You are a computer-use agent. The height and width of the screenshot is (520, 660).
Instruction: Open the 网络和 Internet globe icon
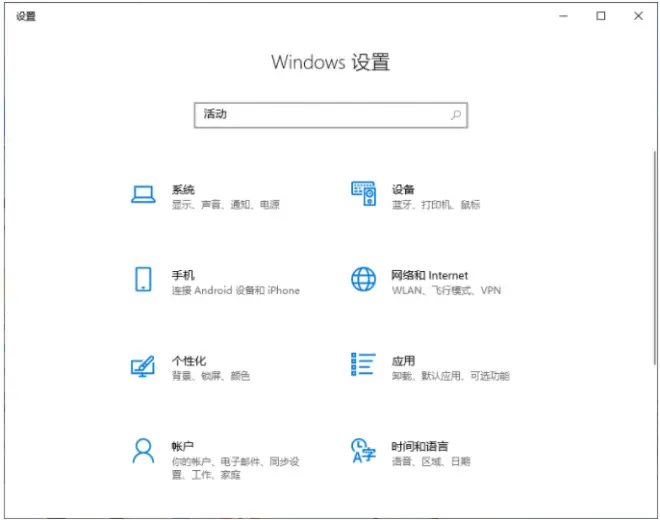click(364, 279)
